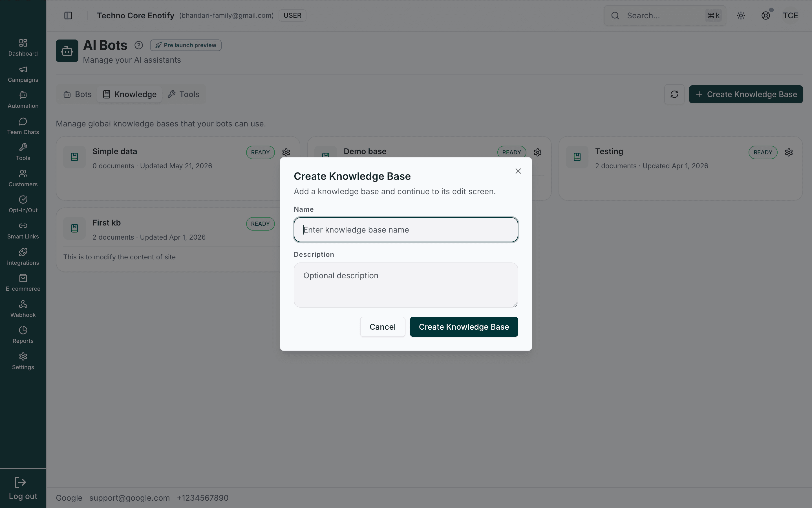Click the Techno Core Enotify title
Screen dimensions: 812x508
[136, 16]
